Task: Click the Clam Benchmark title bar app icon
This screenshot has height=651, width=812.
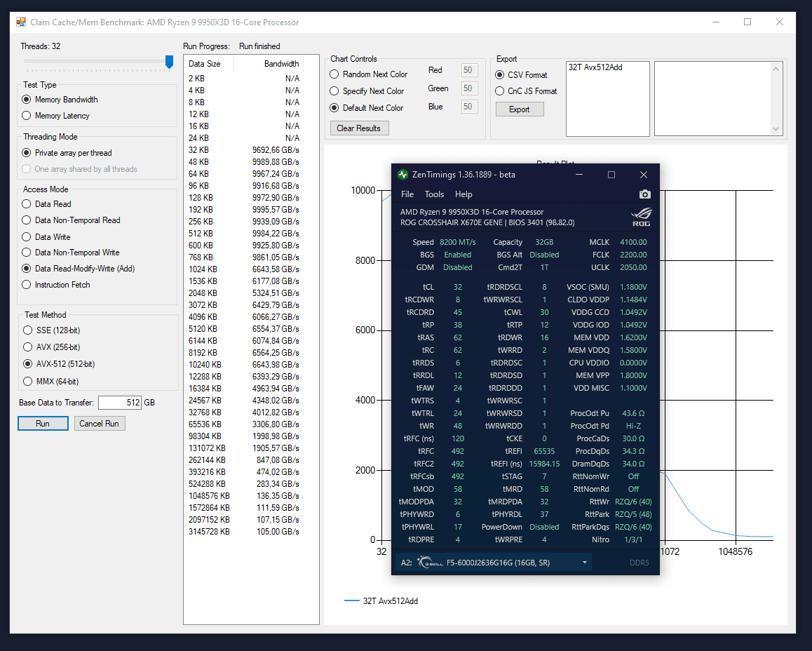Action: [x=21, y=22]
